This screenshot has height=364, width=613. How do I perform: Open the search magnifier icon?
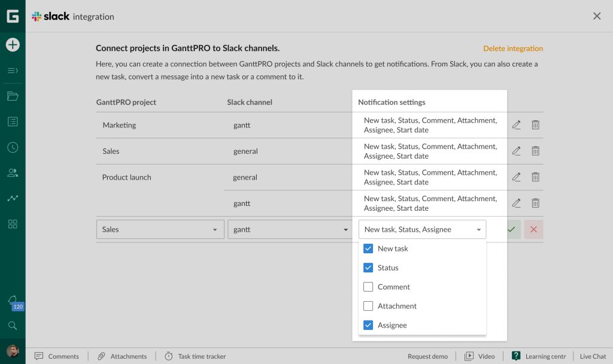click(x=13, y=326)
